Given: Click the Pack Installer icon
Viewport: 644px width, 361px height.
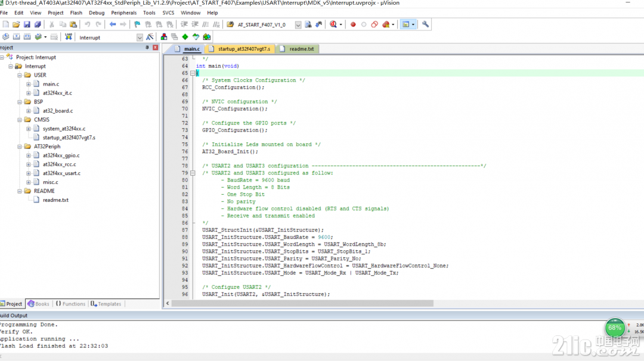Looking at the screenshot, I should [x=206, y=37].
